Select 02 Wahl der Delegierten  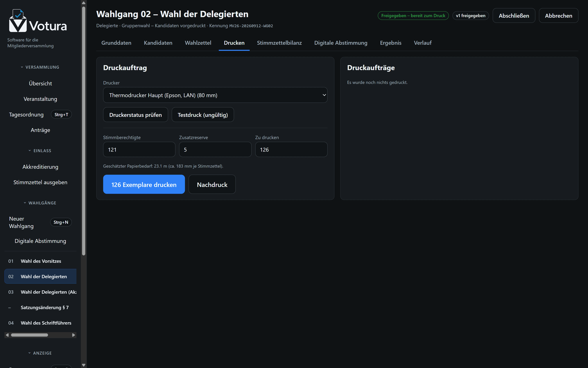click(x=40, y=277)
